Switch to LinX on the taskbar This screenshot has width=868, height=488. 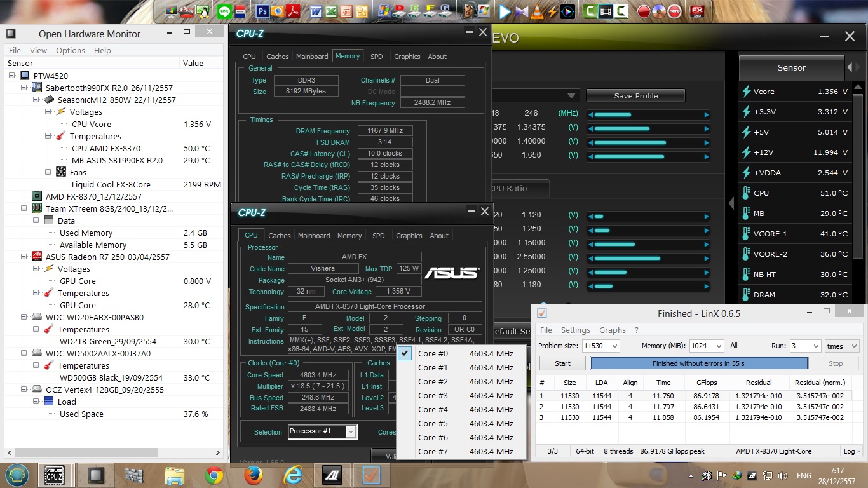click(x=371, y=475)
